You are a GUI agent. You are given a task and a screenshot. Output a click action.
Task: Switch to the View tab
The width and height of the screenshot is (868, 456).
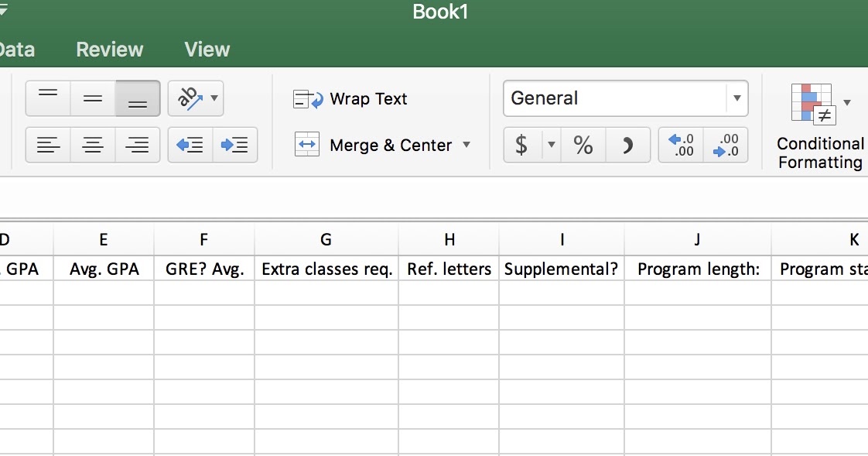pos(206,49)
